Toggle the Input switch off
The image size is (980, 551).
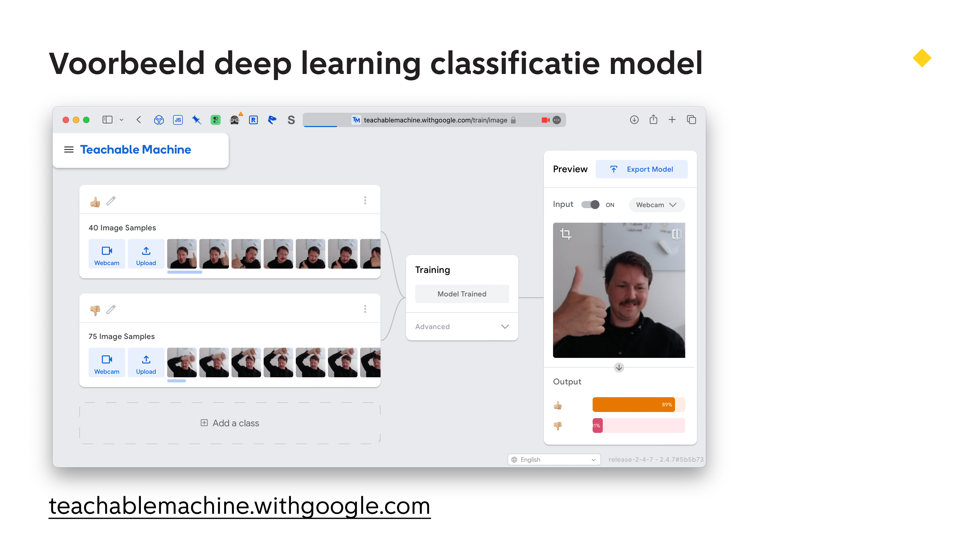click(x=591, y=205)
